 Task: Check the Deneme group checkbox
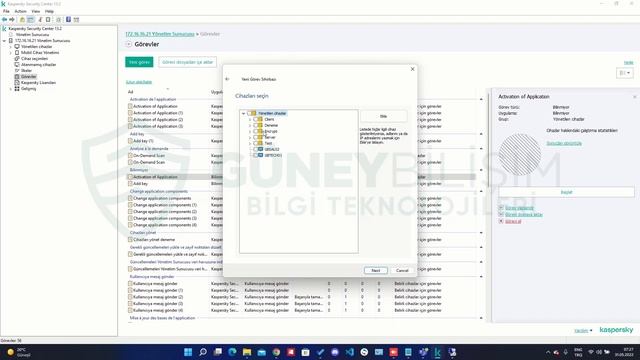(x=256, y=125)
